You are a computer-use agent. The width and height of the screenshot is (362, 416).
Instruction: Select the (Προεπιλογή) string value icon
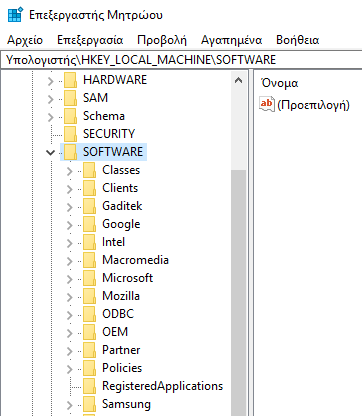[x=267, y=104]
